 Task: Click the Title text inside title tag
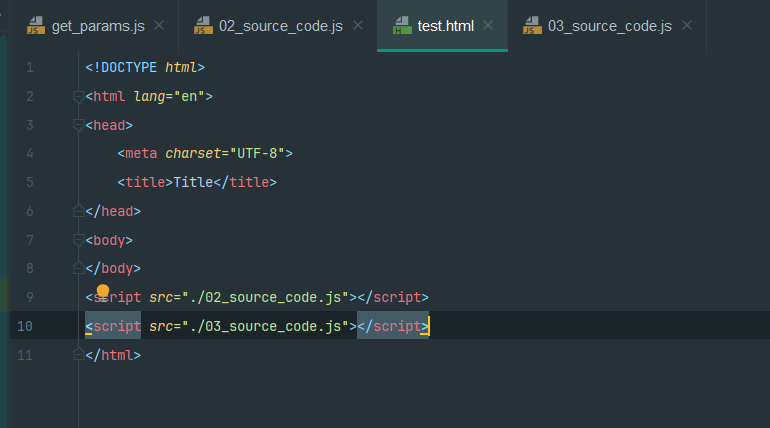(x=193, y=183)
